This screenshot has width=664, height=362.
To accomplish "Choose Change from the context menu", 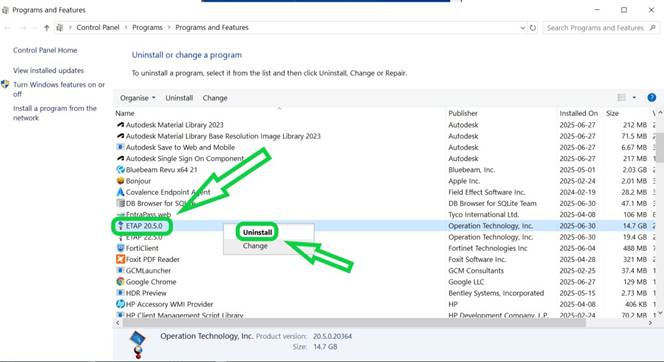I will pyautogui.click(x=255, y=246).
